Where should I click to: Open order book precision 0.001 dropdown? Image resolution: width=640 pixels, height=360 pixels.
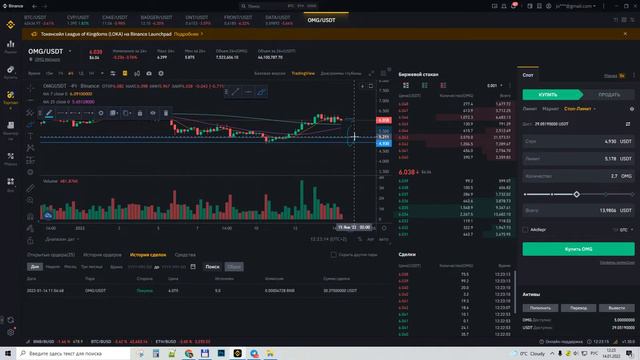click(x=495, y=85)
